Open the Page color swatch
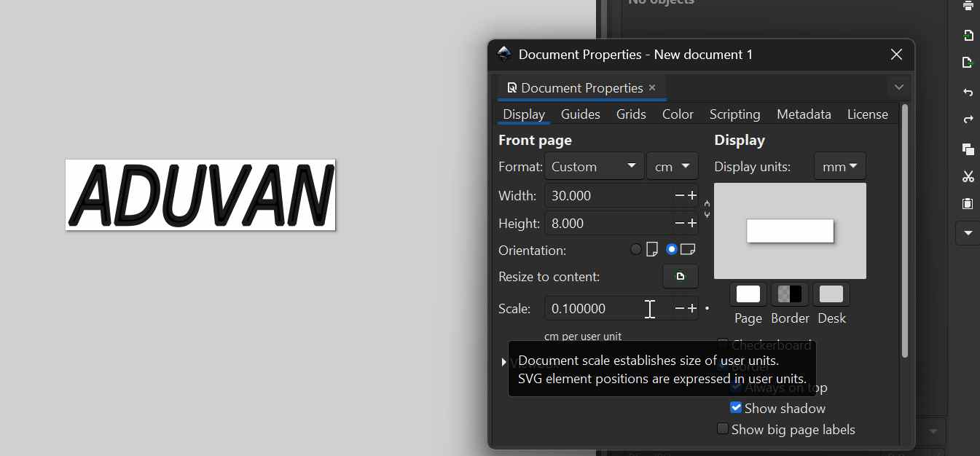 point(748,294)
